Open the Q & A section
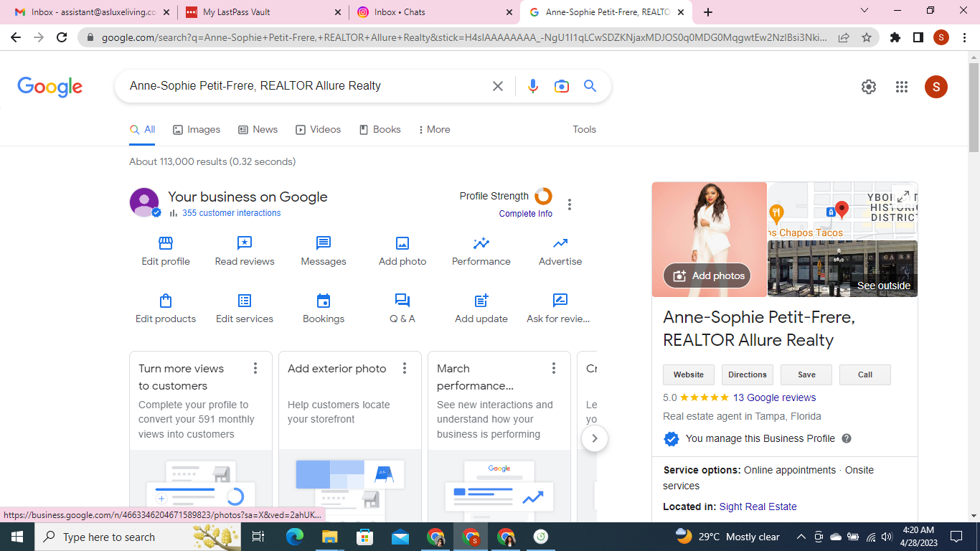 tap(402, 309)
